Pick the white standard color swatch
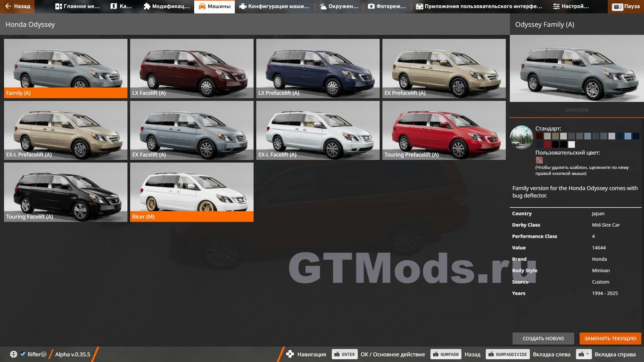Screen dimensions: 644x362 pos(571,144)
